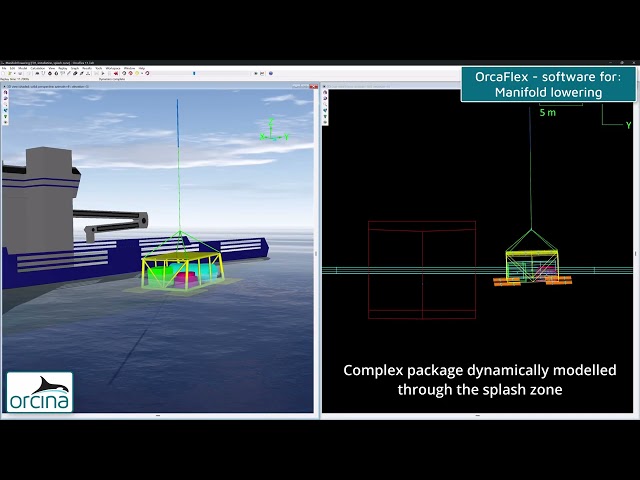The height and width of the screenshot is (480, 640).
Task: Click the circular icon left of the slider
Action: [147, 73]
